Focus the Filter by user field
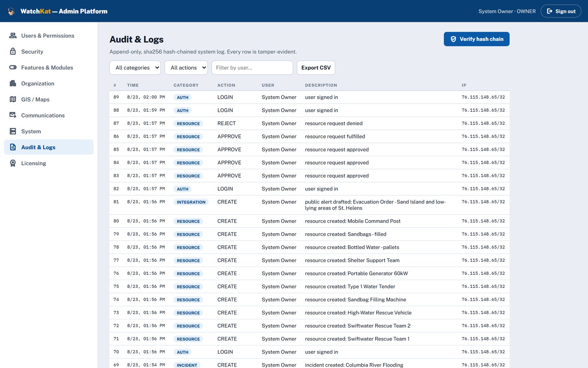588x368 pixels. (x=252, y=68)
